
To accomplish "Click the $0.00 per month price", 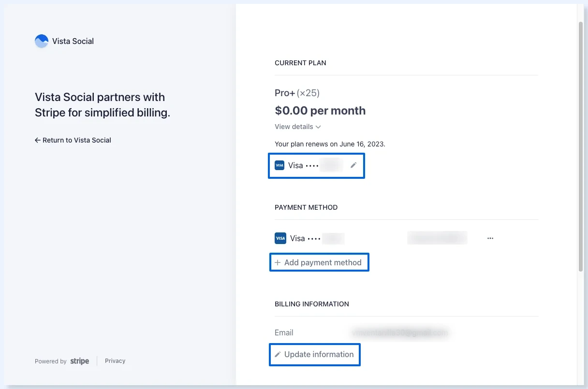I will tap(320, 111).
